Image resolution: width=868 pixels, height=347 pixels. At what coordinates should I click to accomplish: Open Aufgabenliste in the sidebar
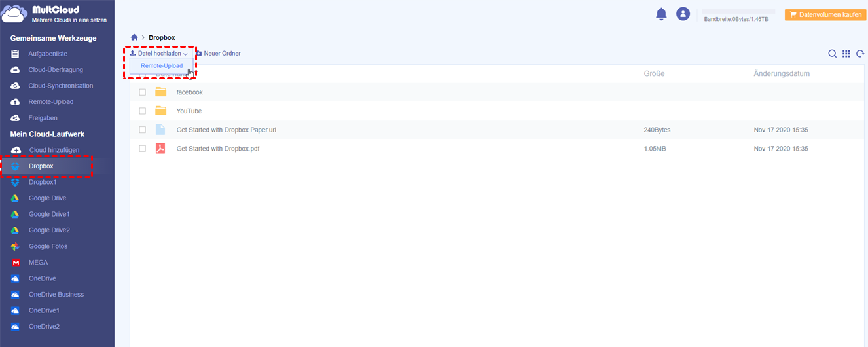tap(48, 54)
